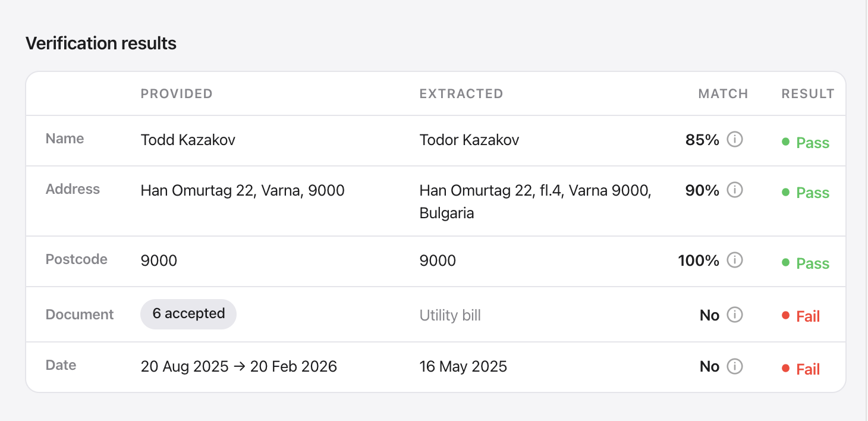This screenshot has height=421, width=868.
Task: Click the extracted "Utility bill" document type
Action: (x=450, y=315)
